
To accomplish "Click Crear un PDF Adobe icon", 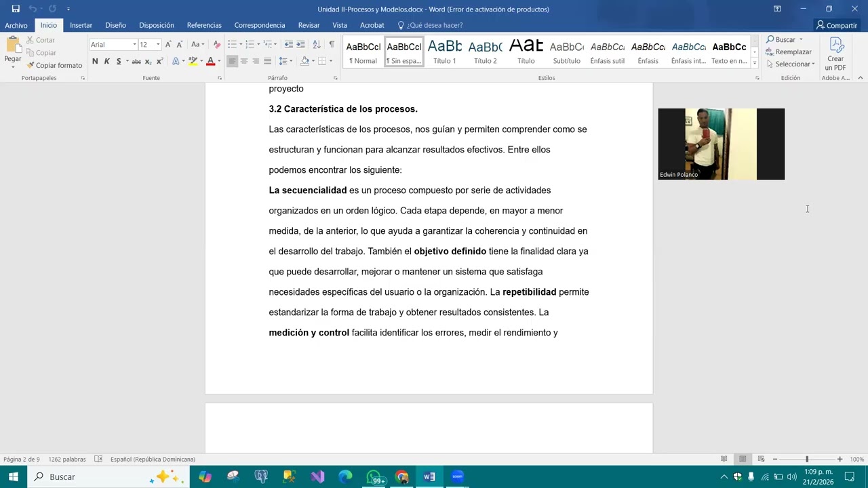I will click(x=835, y=54).
